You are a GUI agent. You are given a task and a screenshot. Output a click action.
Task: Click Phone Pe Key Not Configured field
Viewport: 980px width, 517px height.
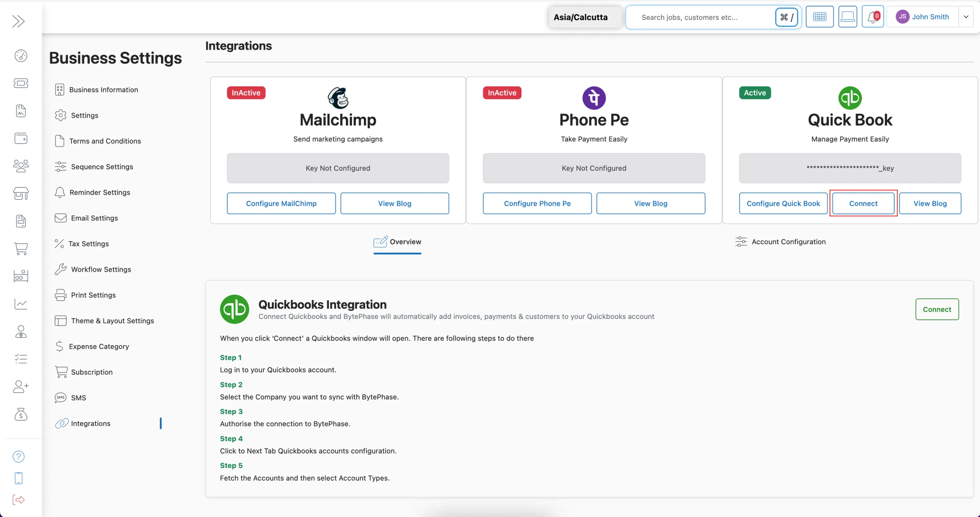point(594,168)
